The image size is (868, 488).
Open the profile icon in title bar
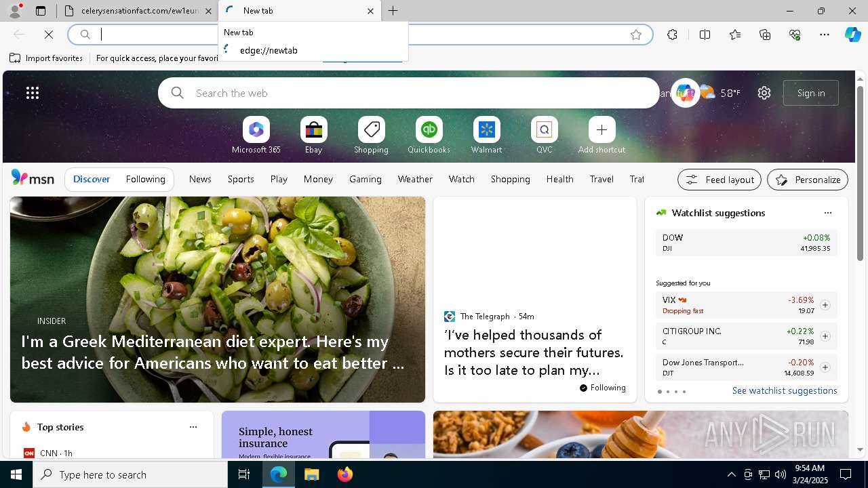click(14, 11)
